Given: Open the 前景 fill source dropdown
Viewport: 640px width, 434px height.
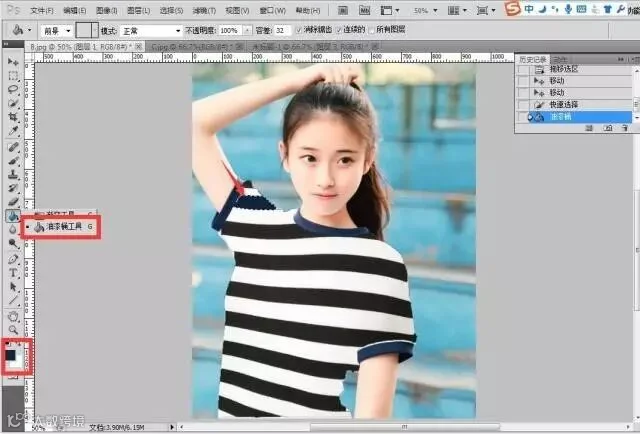Looking at the screenshot, I should tap(56, 31).
